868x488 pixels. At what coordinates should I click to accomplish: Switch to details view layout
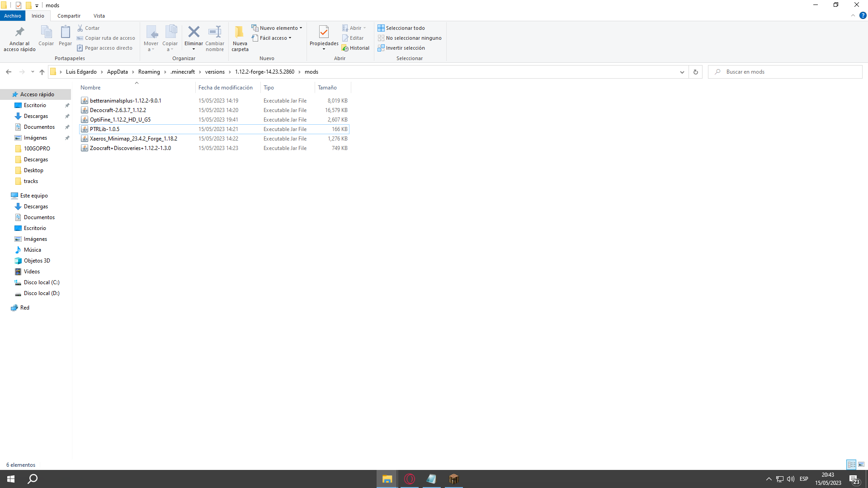click(851, 465)
